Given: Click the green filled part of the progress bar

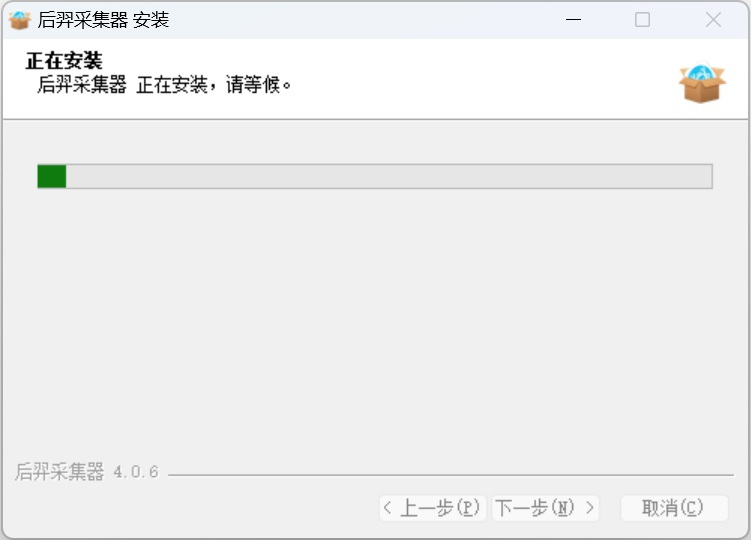Looking at the screenshot, I should pos(51,177).
